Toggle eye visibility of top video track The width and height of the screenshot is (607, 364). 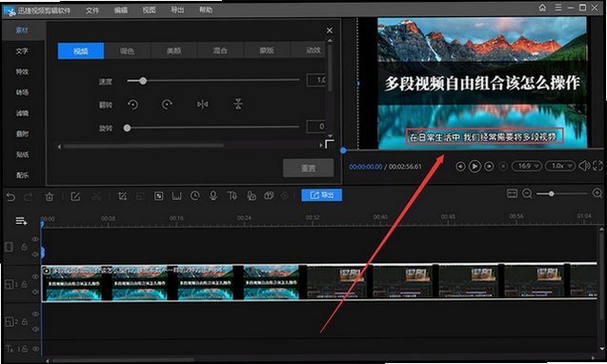click(35, 239)
